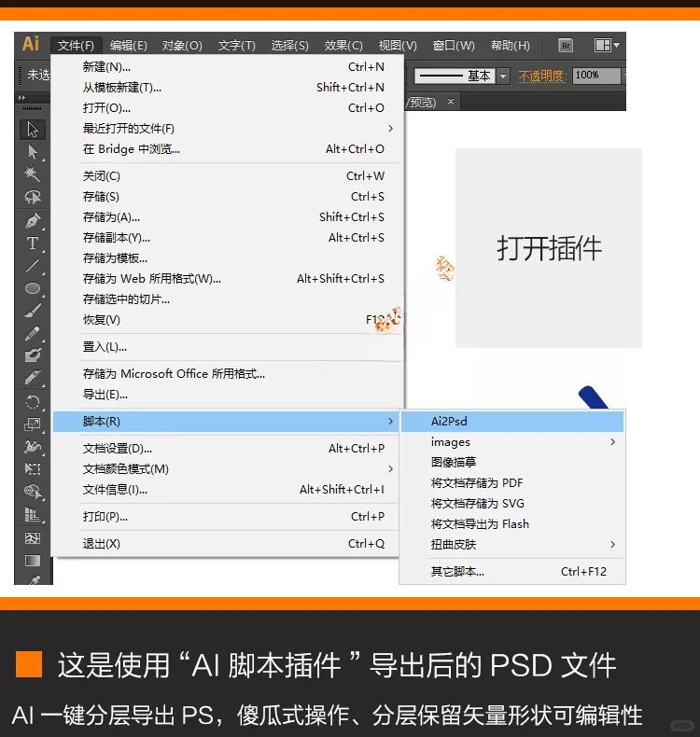Choose 存储为 Web 所用格式(W)...
The image size is (700, 737).
(x=228, y=279)
